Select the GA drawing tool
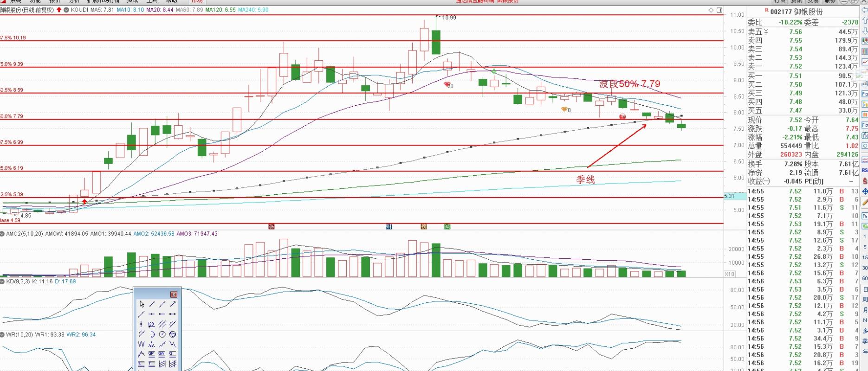Image resolution: width=868 pixels, height=371 pixels. tap(162, 354)
